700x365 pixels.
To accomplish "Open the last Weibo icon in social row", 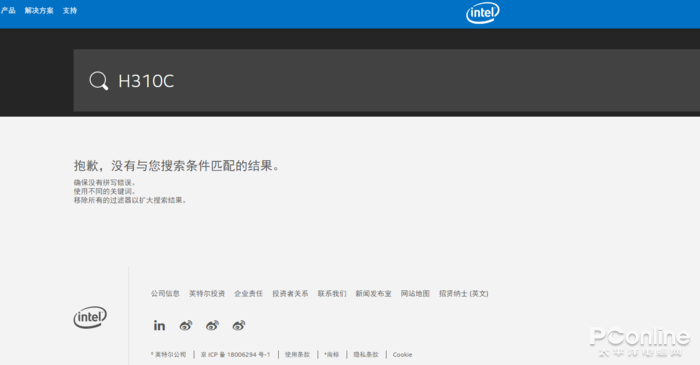I will [238, 325].
